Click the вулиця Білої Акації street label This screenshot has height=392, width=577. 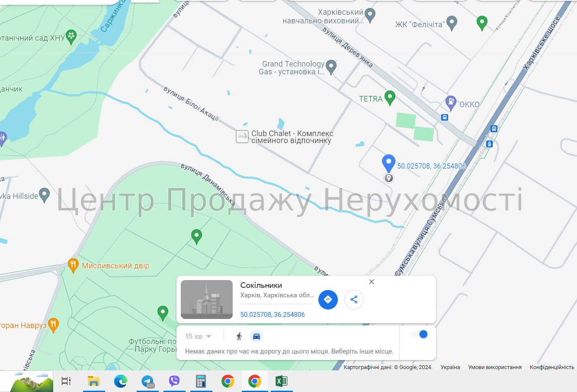pos(191,104)
